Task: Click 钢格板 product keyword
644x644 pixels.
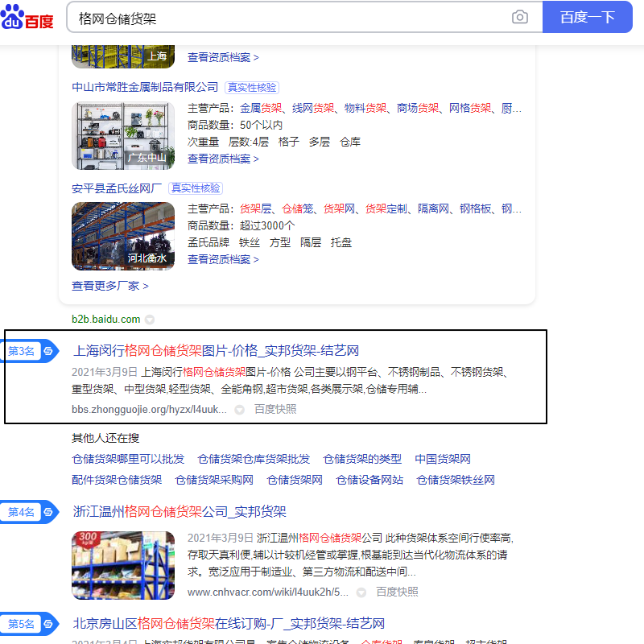Action: click(475, 209)
